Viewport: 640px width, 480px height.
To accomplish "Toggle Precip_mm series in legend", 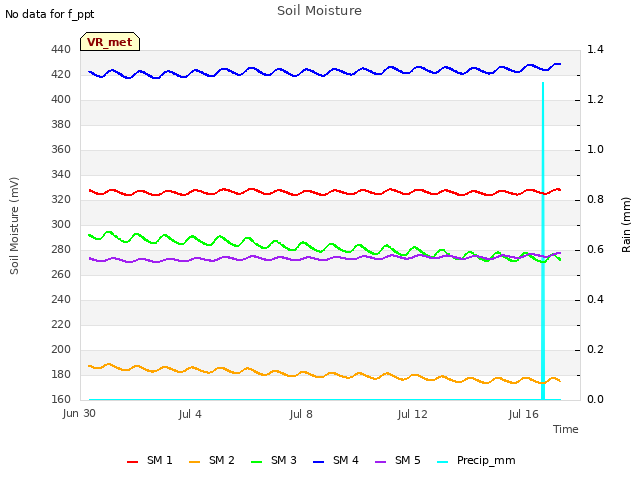I will pos(476,461).
